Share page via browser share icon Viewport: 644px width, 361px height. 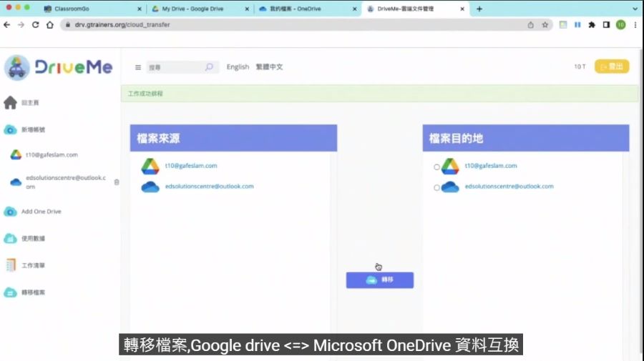531,25
